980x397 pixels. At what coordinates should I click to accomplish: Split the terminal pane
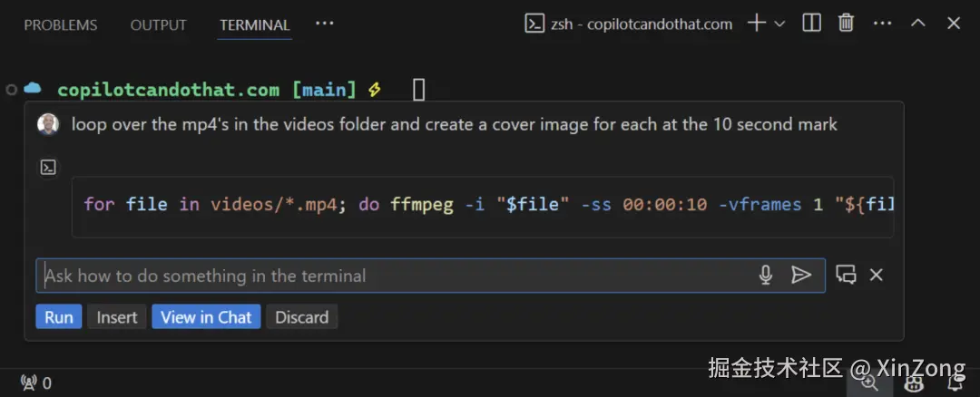click(x=811, y=24)
